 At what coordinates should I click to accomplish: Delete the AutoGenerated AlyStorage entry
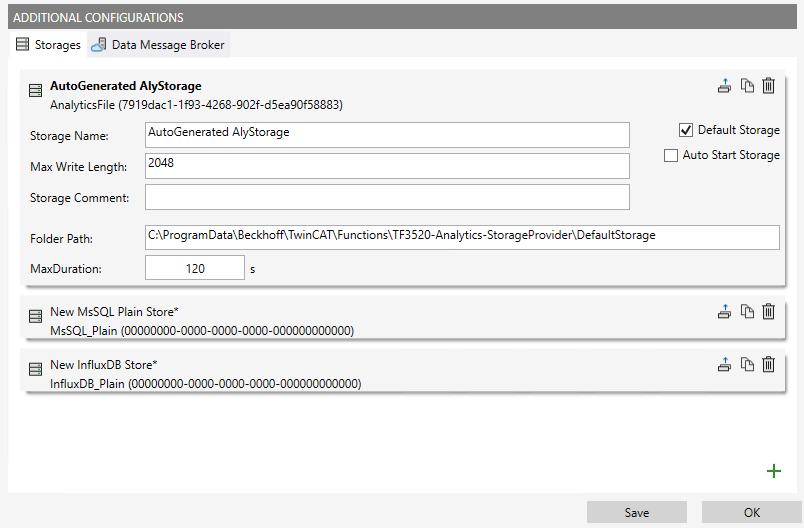(x=768, y=86)
